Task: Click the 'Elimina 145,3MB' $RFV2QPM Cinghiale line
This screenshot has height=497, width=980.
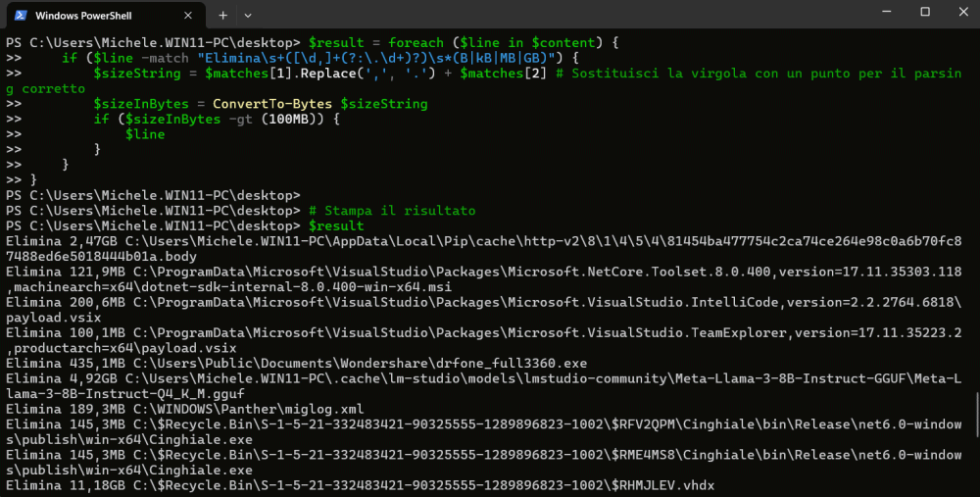Action: [484, 432]
